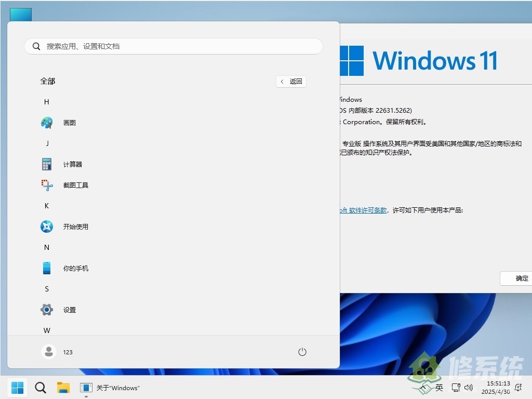Click the power button in Start menu
Screen dimensions: 532x399
click(302, 352)
